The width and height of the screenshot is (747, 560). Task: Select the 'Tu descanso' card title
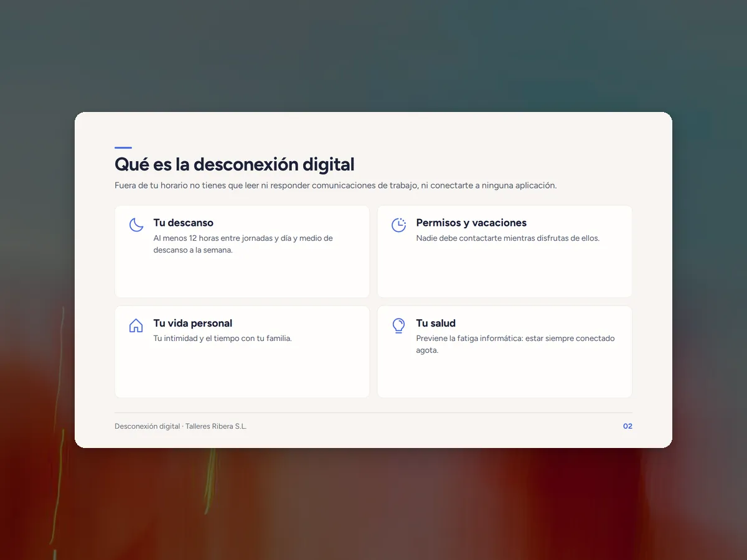184,223
